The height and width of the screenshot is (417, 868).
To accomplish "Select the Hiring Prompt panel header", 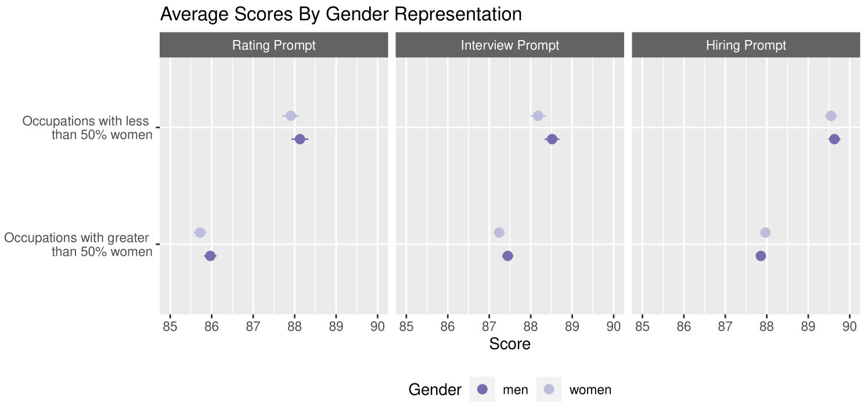I will click(745, 45).
